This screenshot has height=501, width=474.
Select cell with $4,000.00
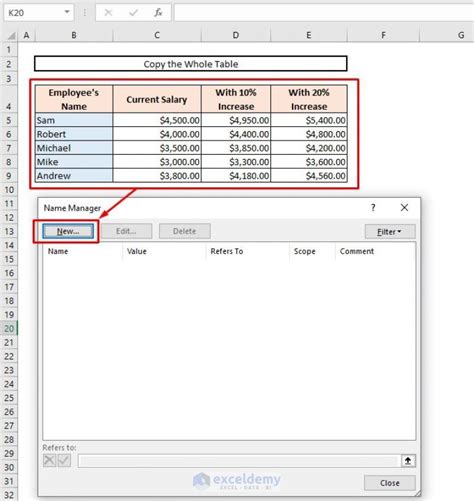point(157,134)
